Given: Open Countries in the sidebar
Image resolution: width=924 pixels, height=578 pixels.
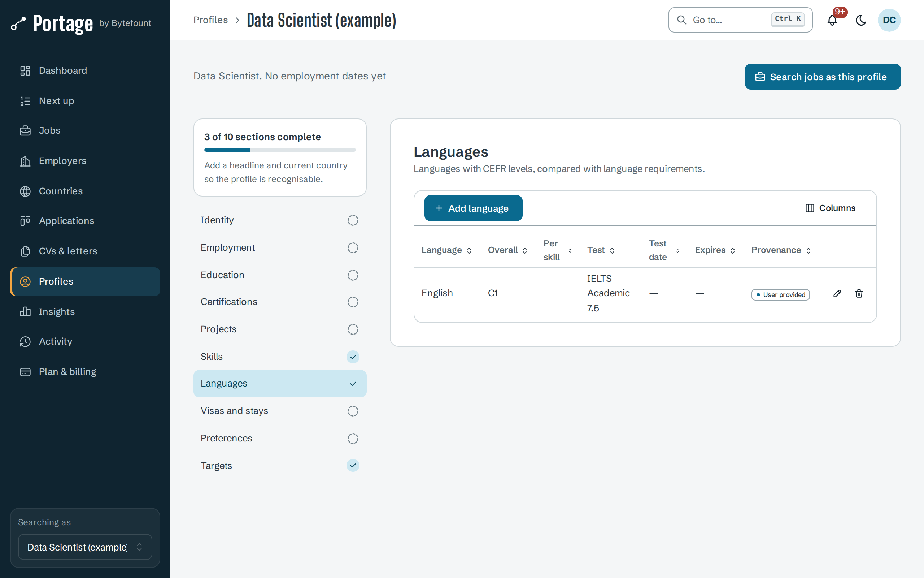Looking at the screenshot, I should [x=85, y=191].
